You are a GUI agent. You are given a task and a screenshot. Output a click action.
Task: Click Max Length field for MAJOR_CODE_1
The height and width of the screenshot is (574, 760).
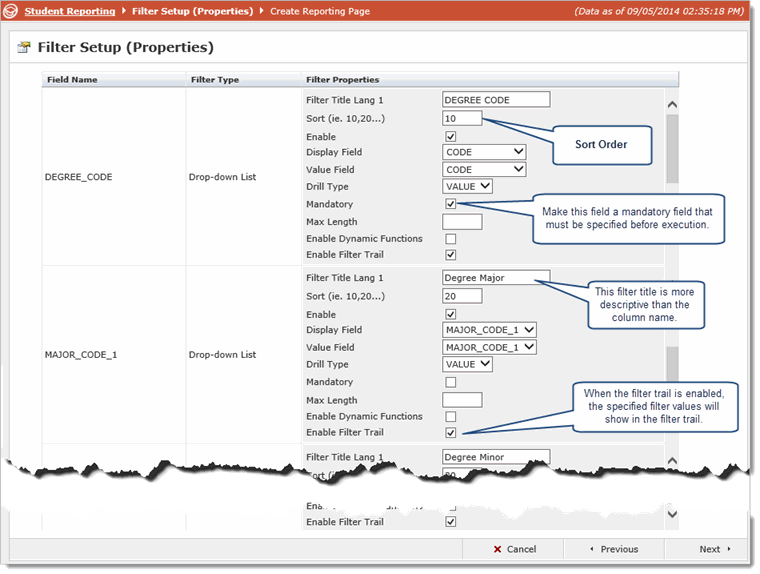point(462,400)
